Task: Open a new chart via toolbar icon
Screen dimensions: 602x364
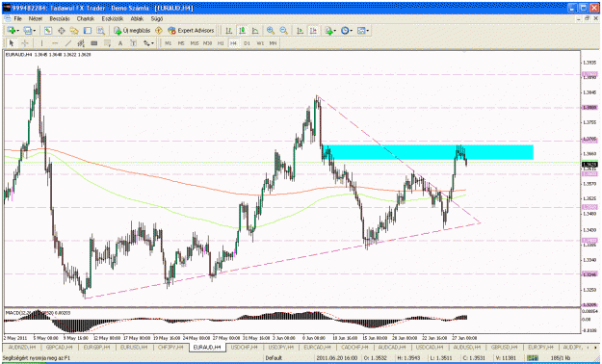Action: (x=12, y=31)
